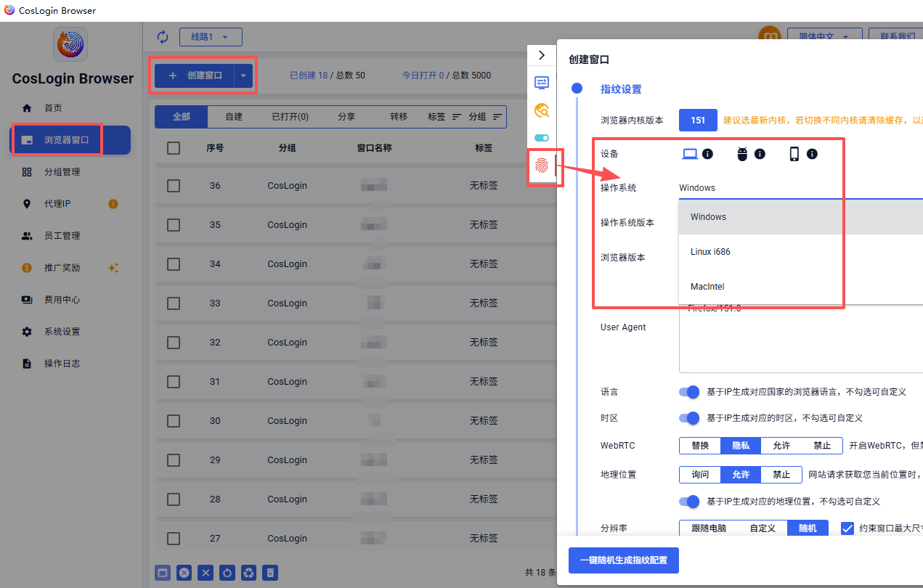This screenshot has width=923, height=588.
Task: Tick the checkbox for row 33
Action: 174,303
